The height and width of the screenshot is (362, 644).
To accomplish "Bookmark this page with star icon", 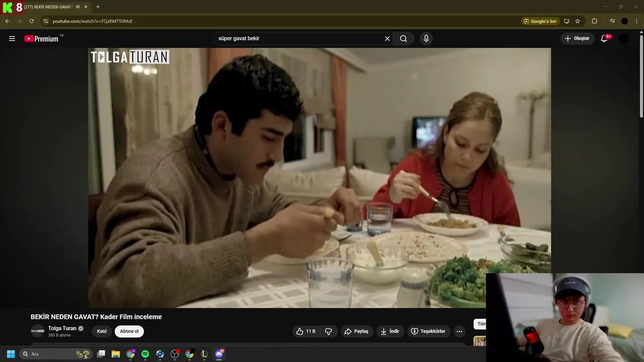I will click(x=578, y=21).
